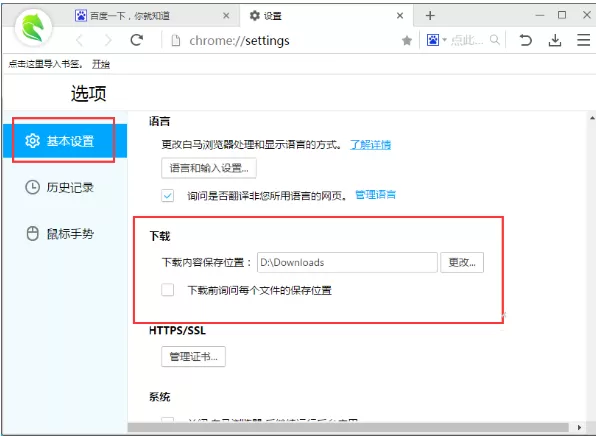Select 基本设置 in the sidebar
Screen dimensions: 596x436
(x=65, y=141)
